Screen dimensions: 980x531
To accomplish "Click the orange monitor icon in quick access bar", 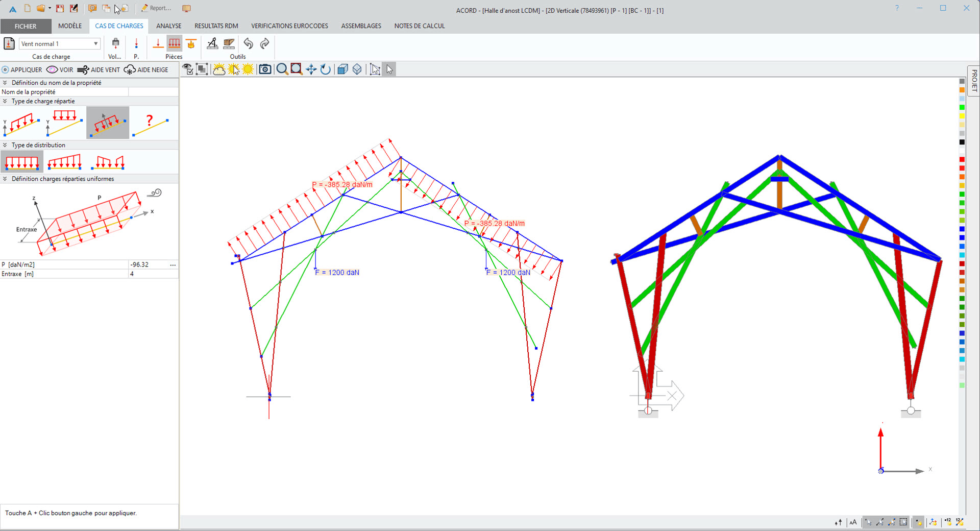I will (186, 8).
